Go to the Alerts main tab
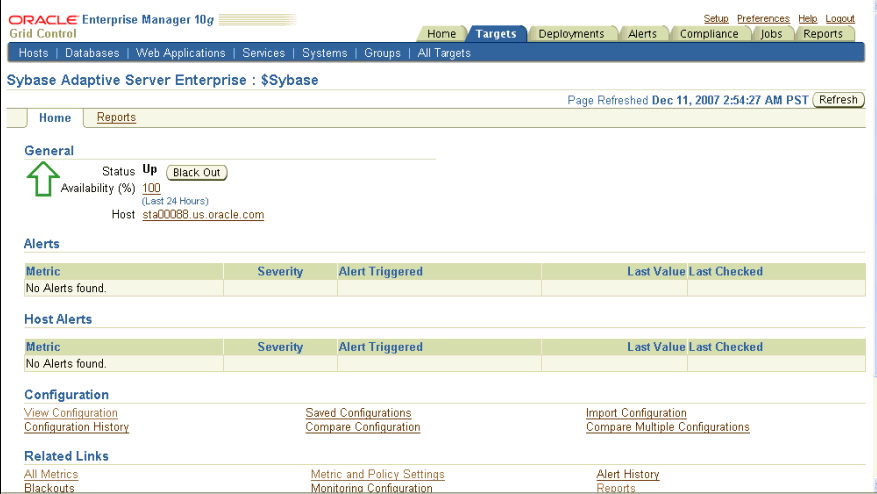Viewport: 877px width, 494px height. tap(642, 34)
